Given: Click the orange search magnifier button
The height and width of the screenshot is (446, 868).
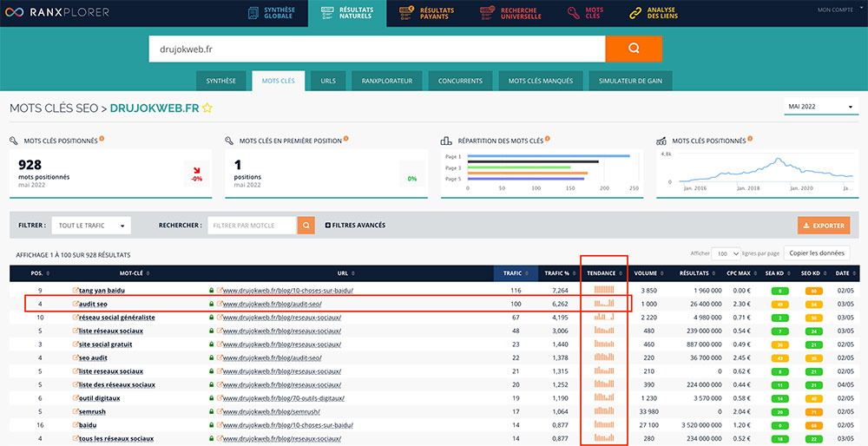Looking at the screenshot, I should pos(634,49).
